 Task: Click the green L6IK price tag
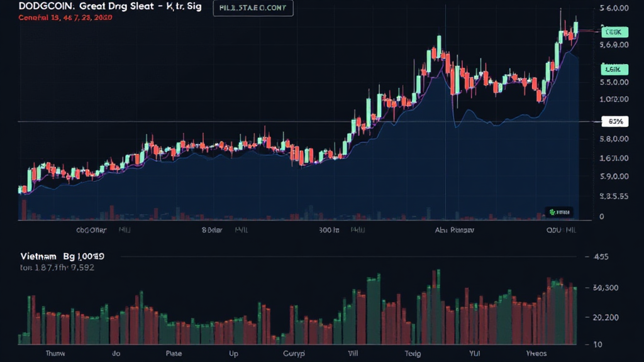(x=611, y=69)
